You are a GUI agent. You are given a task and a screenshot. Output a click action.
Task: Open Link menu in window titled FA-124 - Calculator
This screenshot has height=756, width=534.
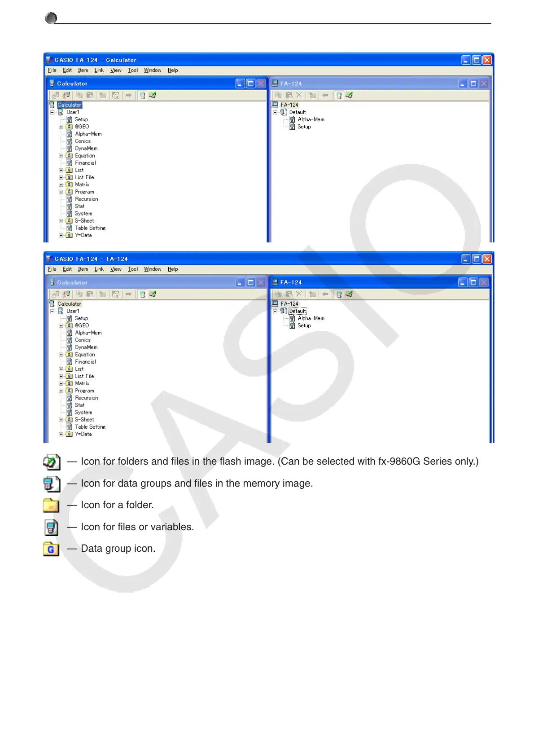[99, 70]
